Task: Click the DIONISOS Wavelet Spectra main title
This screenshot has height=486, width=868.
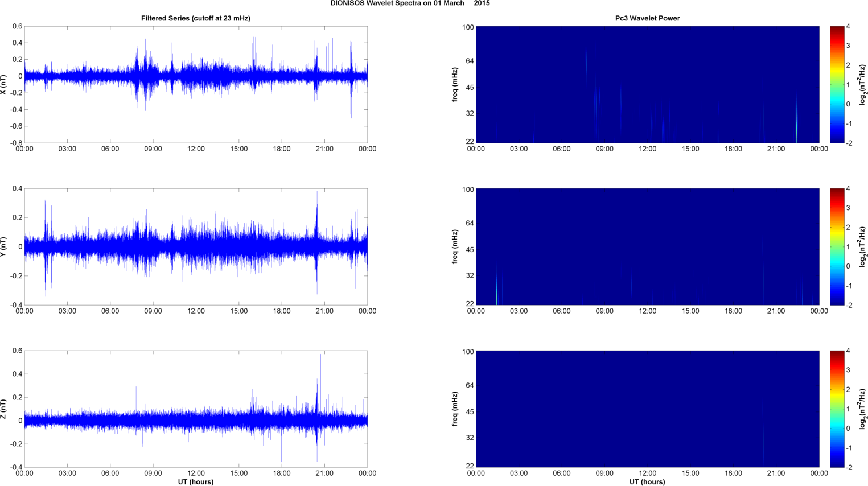Action: (410, 3)
